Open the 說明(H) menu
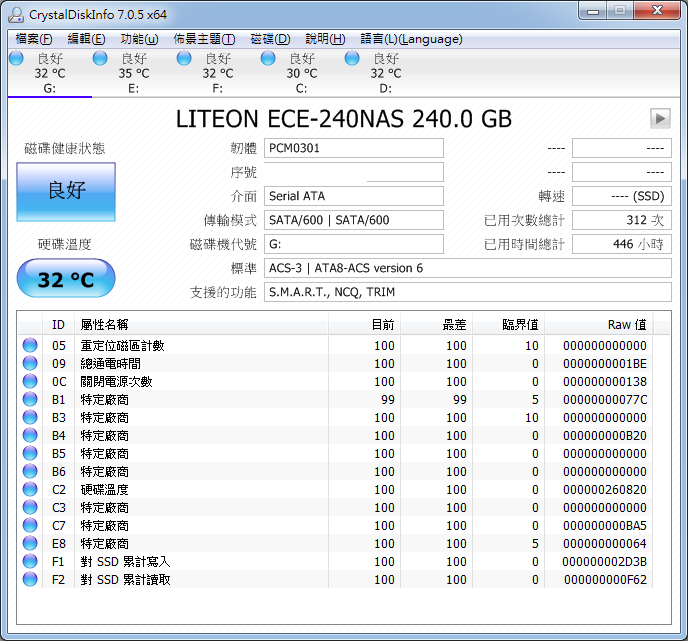Image resolution: width=688 pixels, height=641 pixels. (325, 39)
